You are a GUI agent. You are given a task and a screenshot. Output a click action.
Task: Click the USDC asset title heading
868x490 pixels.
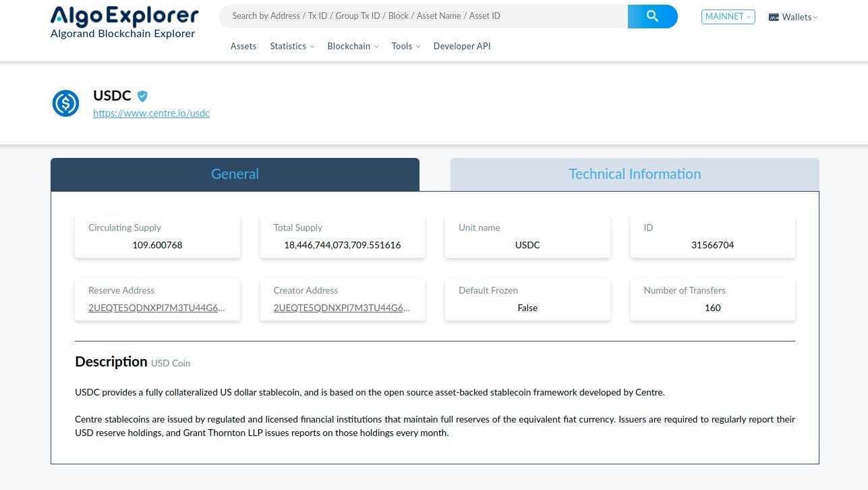pos(112,96)
